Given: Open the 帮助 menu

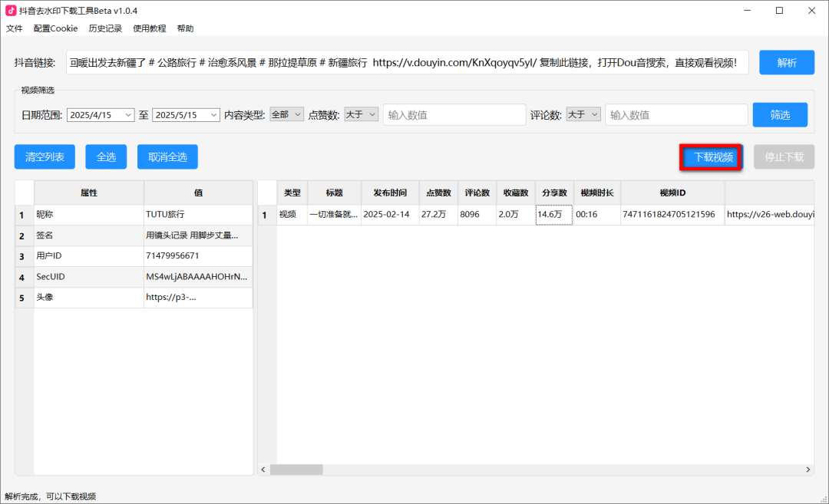Looking at the screenshot, I should tap(186, 28).
